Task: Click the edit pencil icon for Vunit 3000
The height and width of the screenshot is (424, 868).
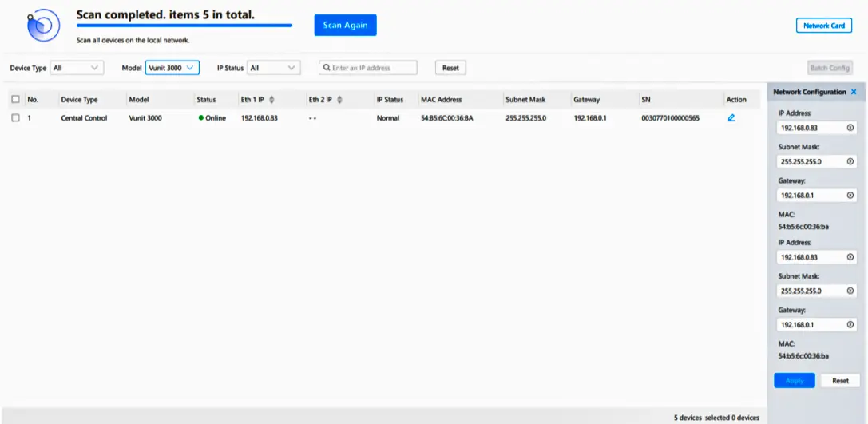Action: coord(731,118)
